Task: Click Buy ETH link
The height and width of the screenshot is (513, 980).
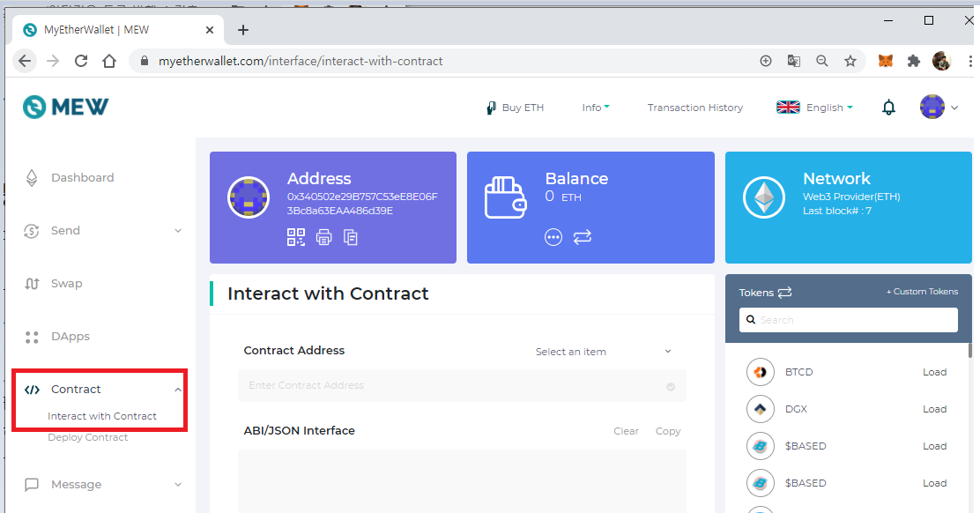Action: click(x=515, y=108)
